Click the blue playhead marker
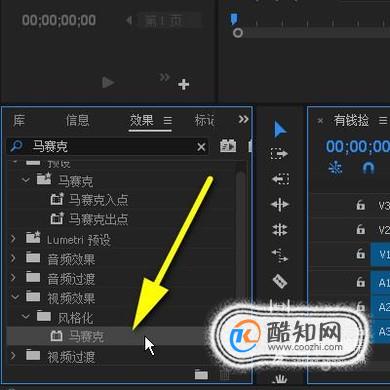 (234, 19)
